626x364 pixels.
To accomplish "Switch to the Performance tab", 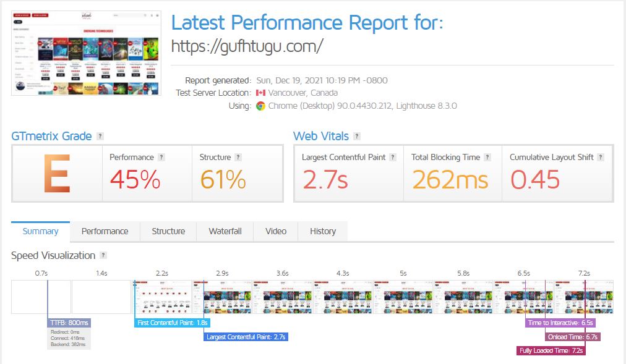I will [x=105, y=231].
